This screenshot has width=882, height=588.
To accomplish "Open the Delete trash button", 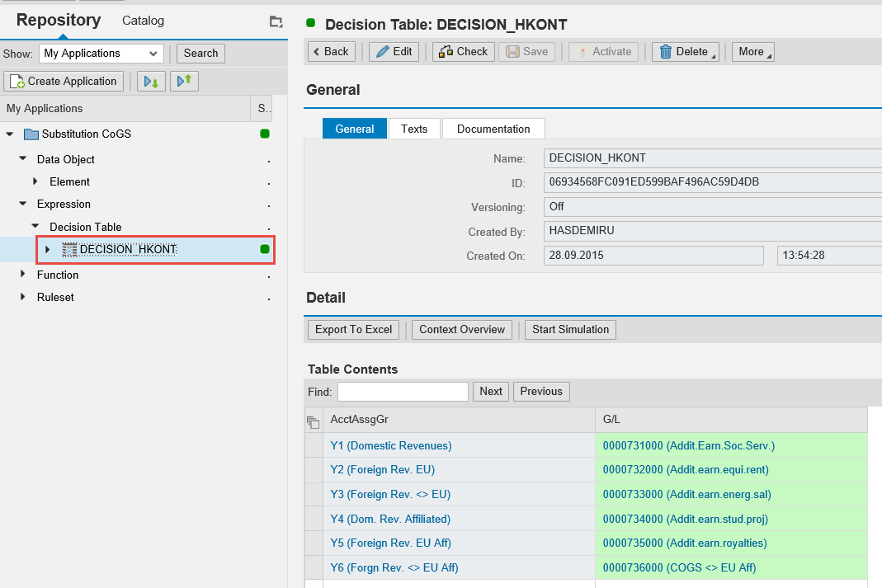I will click(685, 52).
